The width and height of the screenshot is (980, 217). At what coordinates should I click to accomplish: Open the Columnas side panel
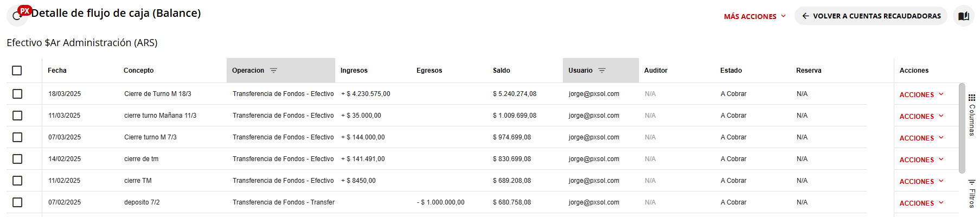pos(971,115)
